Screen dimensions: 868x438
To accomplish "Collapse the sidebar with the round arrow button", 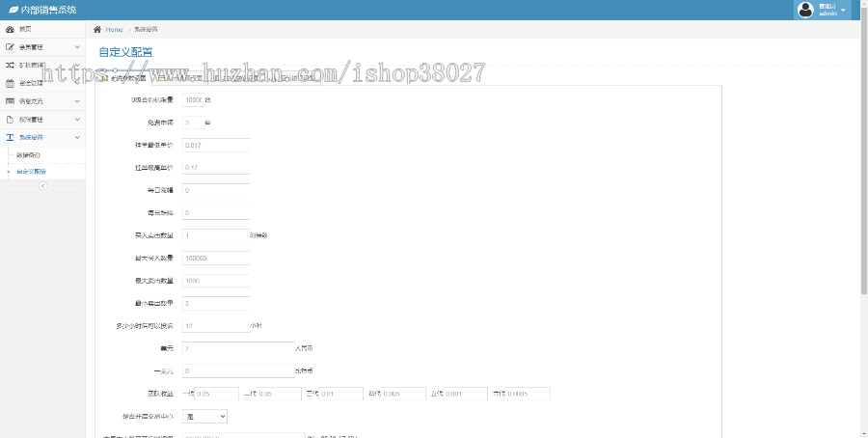I will 42,186.
